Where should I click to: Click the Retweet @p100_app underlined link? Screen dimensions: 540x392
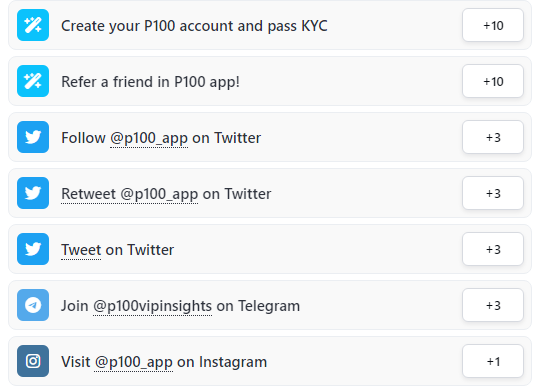[129, 194]
